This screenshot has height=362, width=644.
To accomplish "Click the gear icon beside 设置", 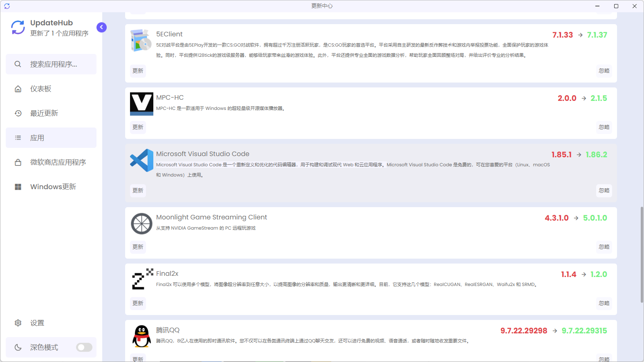I will (18, 323).
